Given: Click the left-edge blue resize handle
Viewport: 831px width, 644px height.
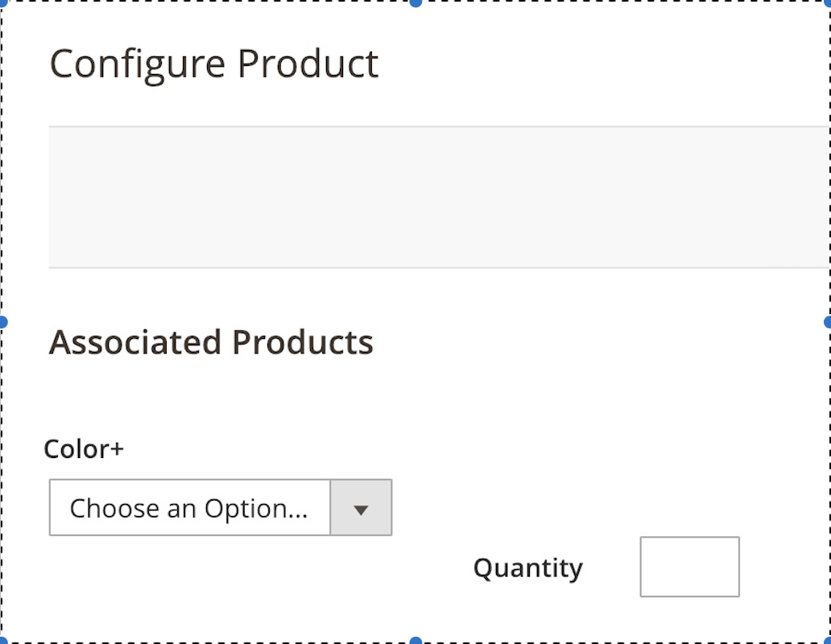Looking at the screenshot, I should (4, 322).
